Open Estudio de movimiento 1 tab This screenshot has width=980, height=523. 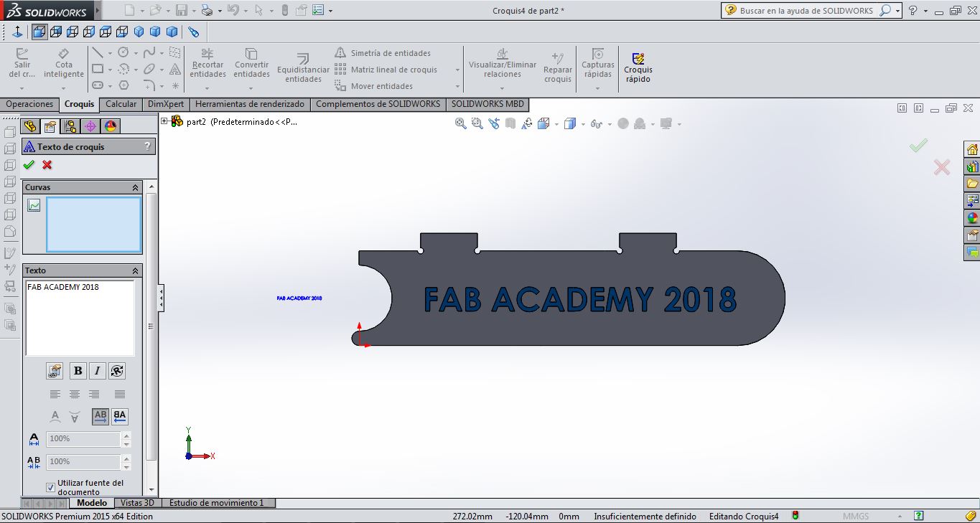[217, 503]
